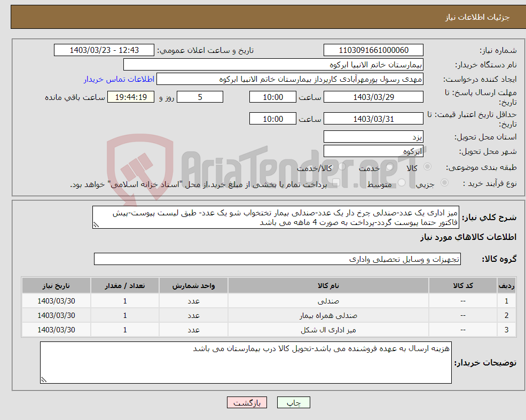Image resolution: width=526 pixels, height=420 pixels.
Task: Click the تاریخ نیاز column header
Action: click(57, 286)
